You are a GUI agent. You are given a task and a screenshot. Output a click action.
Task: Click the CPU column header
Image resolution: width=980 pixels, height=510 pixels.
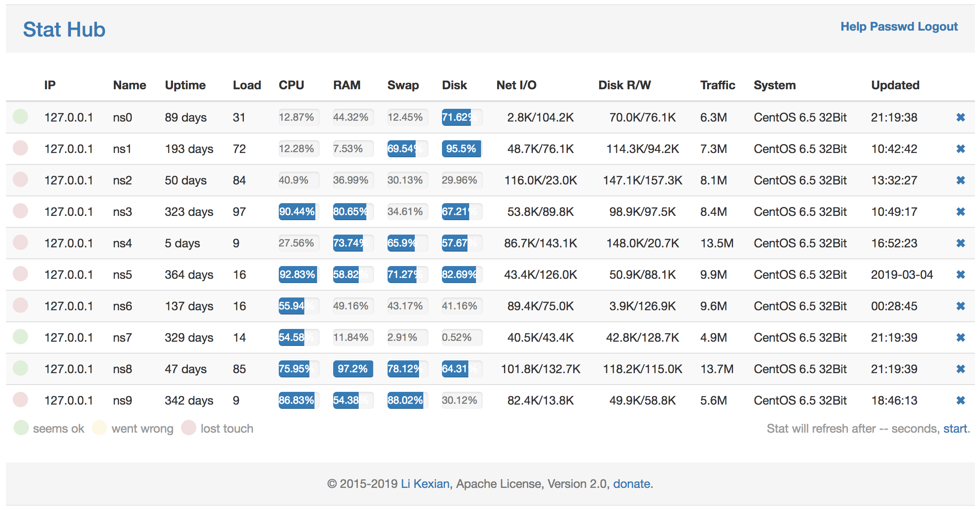tap(291, 85)
